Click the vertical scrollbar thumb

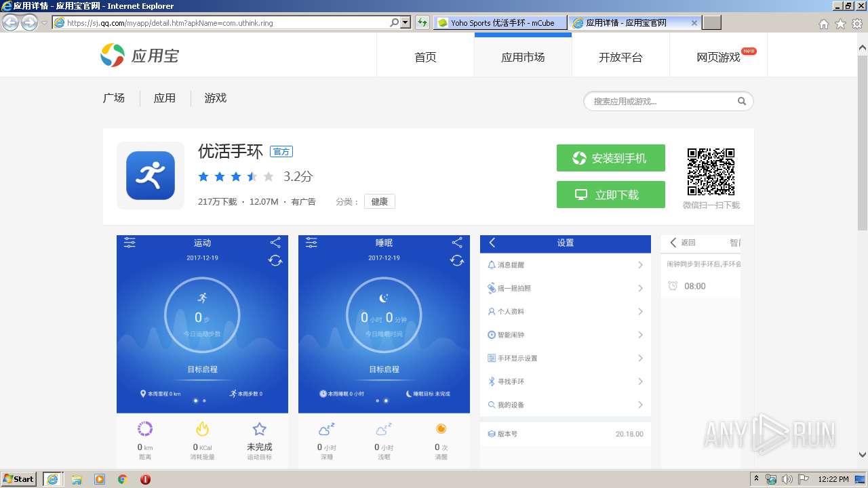(x=863, y=142)
